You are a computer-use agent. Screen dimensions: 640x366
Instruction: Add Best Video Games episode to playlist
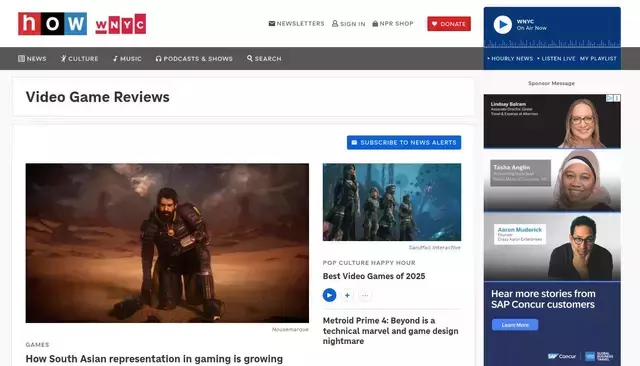coord(347,295)
